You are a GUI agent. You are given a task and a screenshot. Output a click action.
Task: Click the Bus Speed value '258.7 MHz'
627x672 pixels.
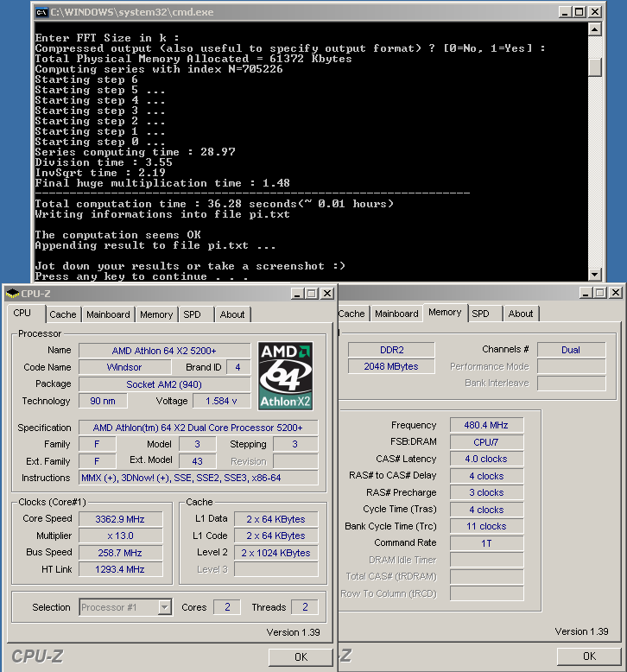120,553
